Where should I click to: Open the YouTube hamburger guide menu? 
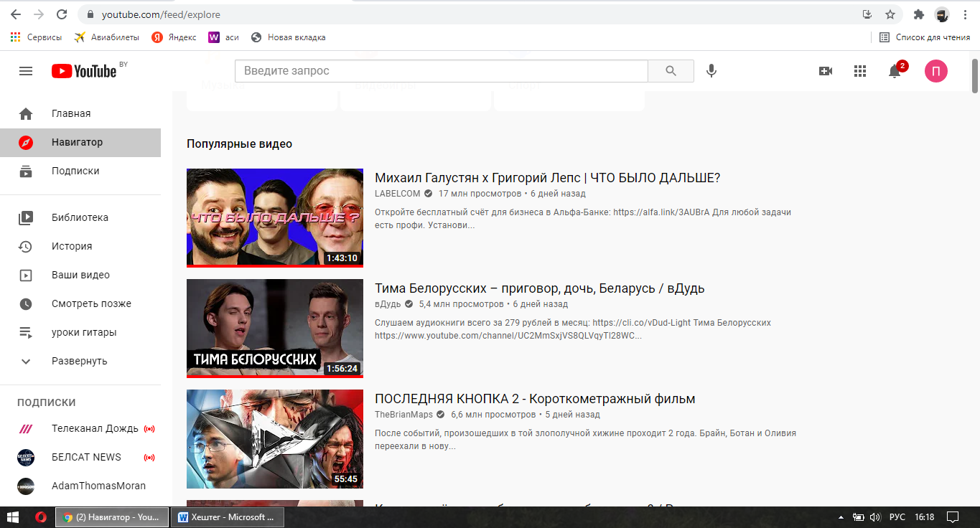click(26, 71)
